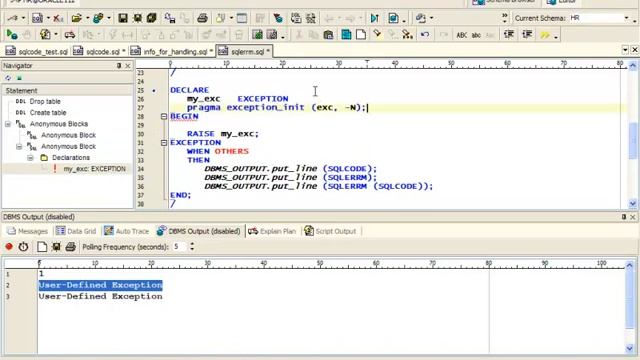Click the pragma exception_init code line
This screenshot has width=640, height=360.
[277, 108]
